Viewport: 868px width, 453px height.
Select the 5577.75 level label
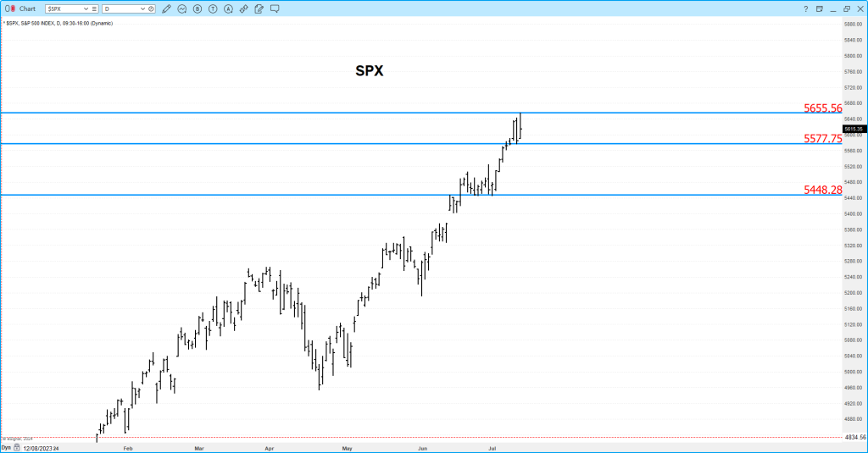coord(822,139)
